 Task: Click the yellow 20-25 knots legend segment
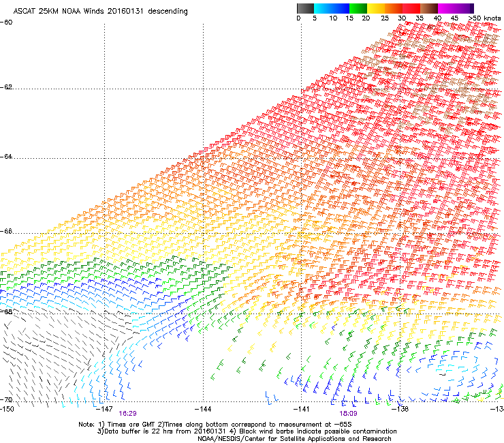(376, 8)
